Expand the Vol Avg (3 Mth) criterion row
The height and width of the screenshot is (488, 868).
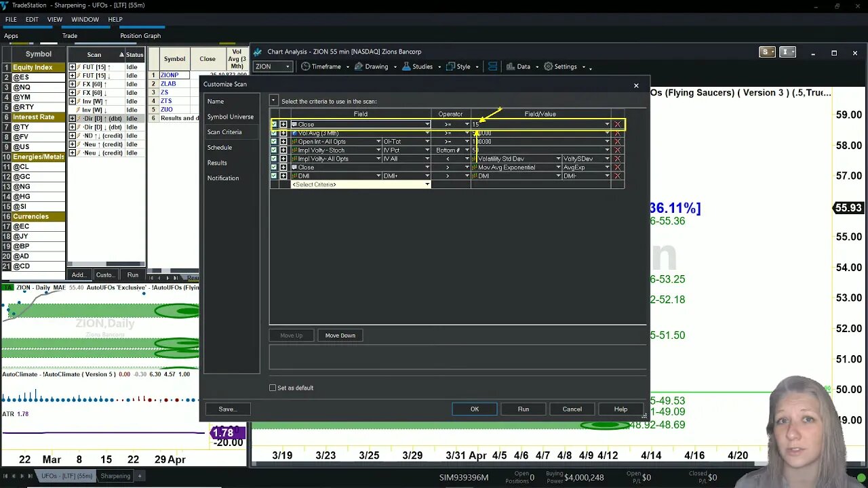[283, 133]
